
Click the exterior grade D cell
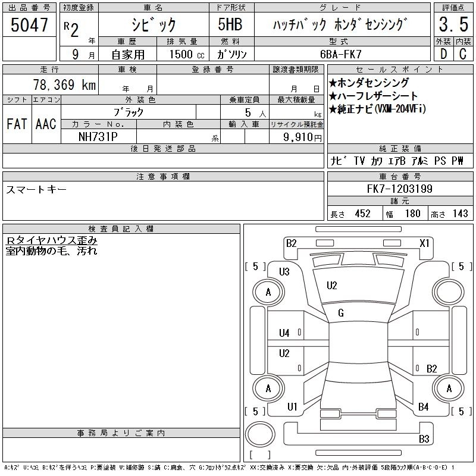coord(443,54)
